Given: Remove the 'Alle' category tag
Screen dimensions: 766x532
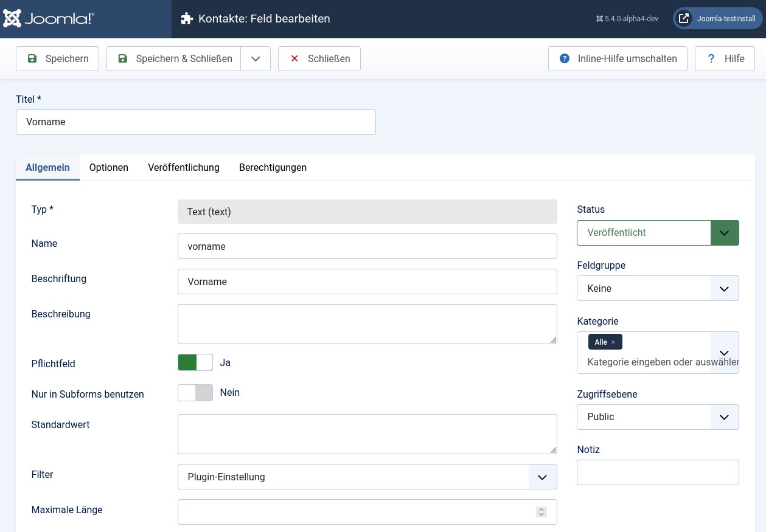Looking at the screenshot, I should 613,342.
